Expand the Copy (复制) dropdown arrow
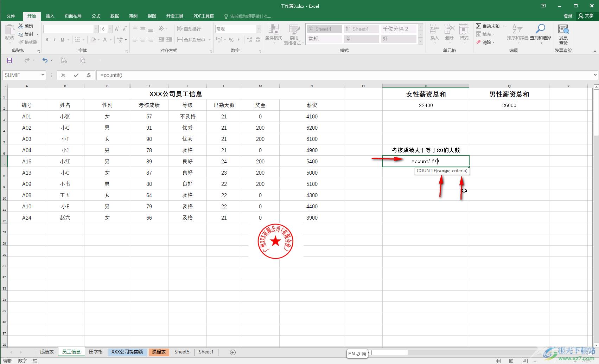Viewport: 599px width, 364px height. click(x=37, y=34)
